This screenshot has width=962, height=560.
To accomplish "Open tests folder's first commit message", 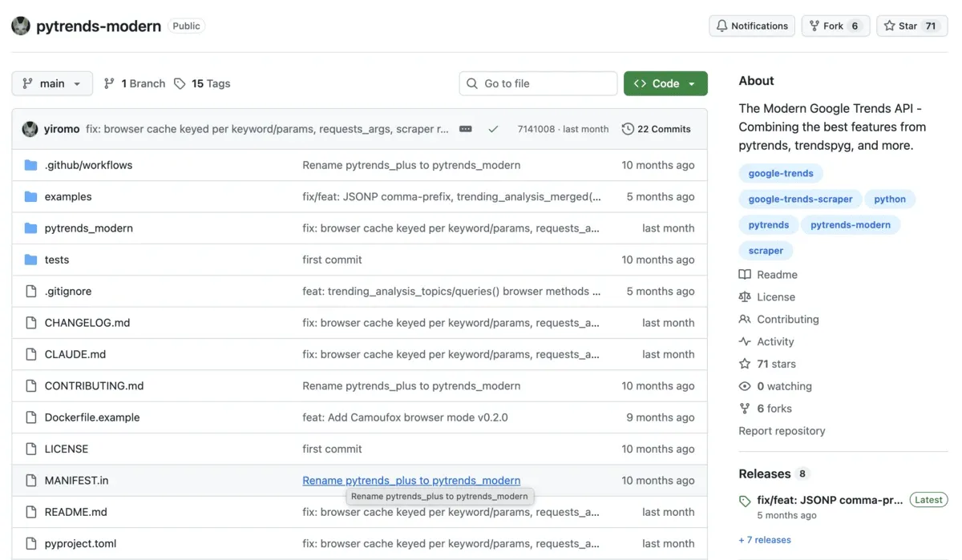I will pyautogui.click(x=332, y=260).
